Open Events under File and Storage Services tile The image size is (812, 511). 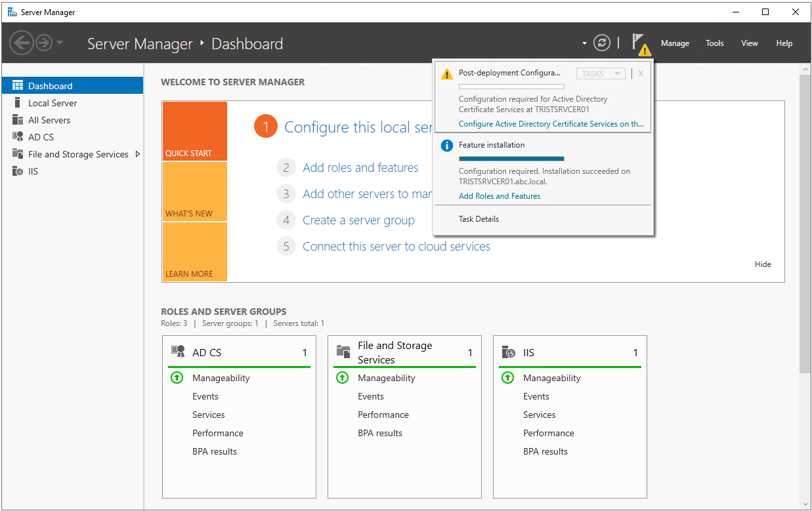pyautogui.click(x=371, y=396)
